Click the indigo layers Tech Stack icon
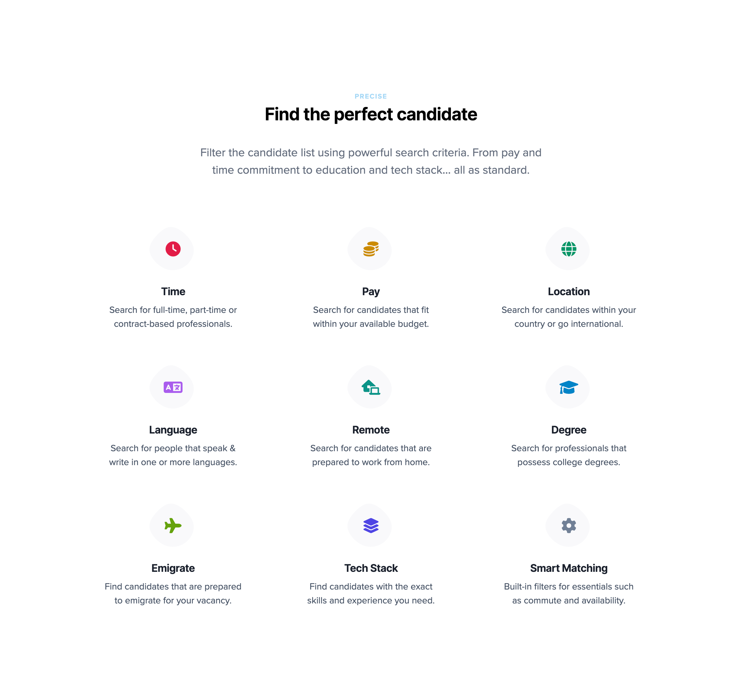Image resolution: width=742 pixels, height=700 pixels. (371, 526)
